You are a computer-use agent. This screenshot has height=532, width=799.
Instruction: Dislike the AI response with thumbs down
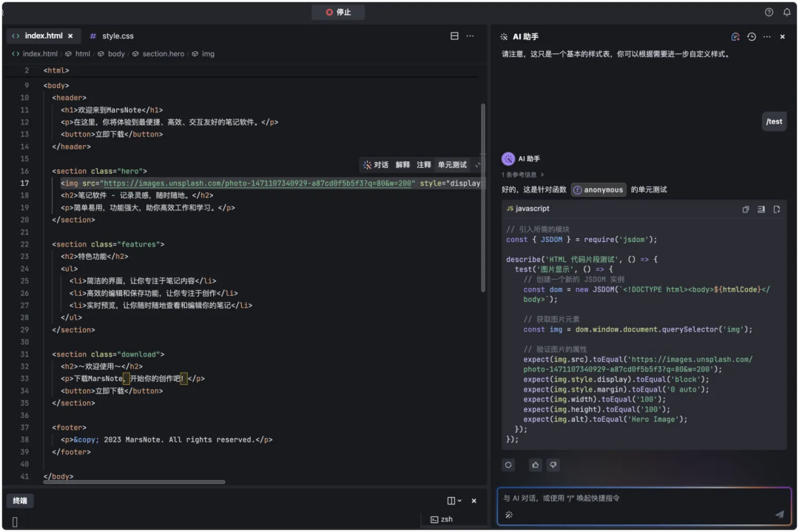[x=553, y=465]
